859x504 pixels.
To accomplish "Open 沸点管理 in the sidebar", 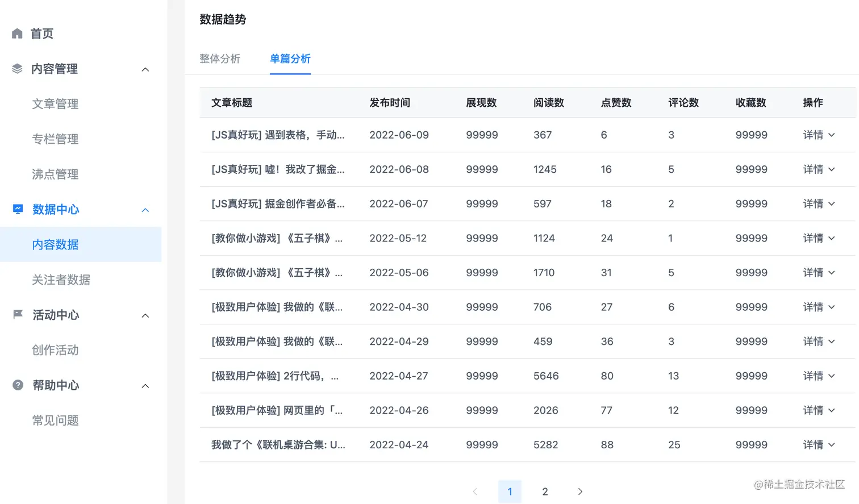I will (55, 174).
